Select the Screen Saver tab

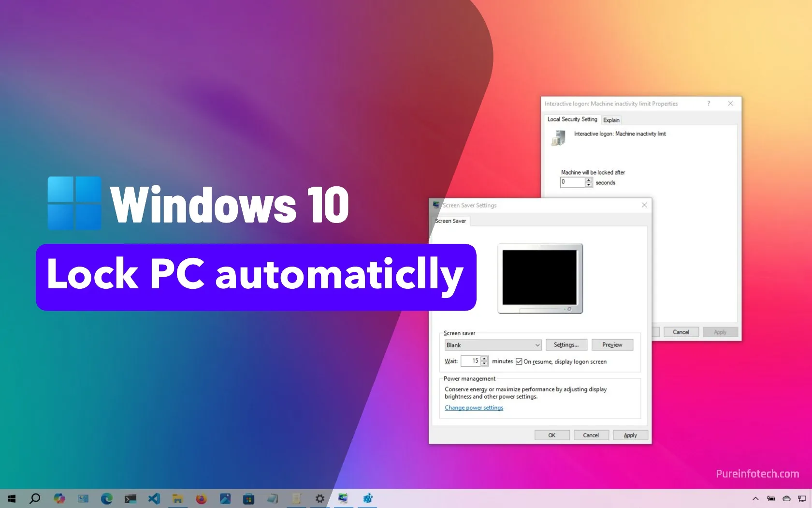coord(450,221)
